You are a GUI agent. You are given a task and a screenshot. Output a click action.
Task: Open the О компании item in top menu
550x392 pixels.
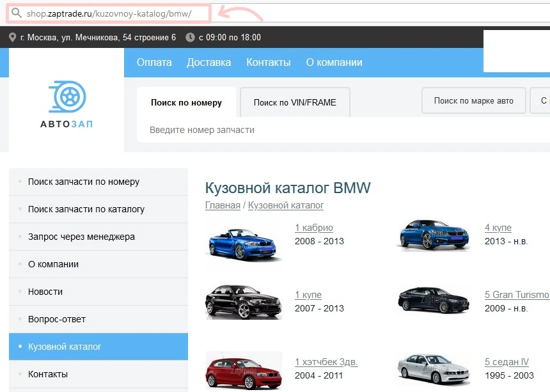334,63
